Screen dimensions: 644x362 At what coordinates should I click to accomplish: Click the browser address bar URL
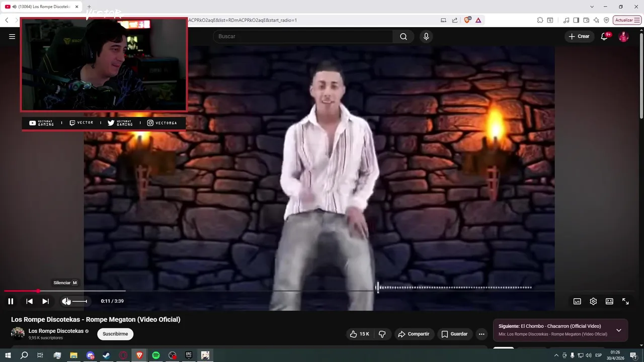click(243, 20)
